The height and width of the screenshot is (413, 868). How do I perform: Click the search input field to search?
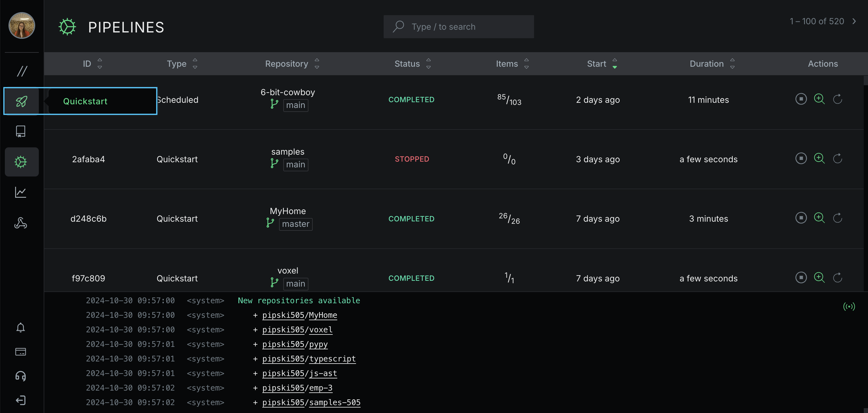coord(458,26)
